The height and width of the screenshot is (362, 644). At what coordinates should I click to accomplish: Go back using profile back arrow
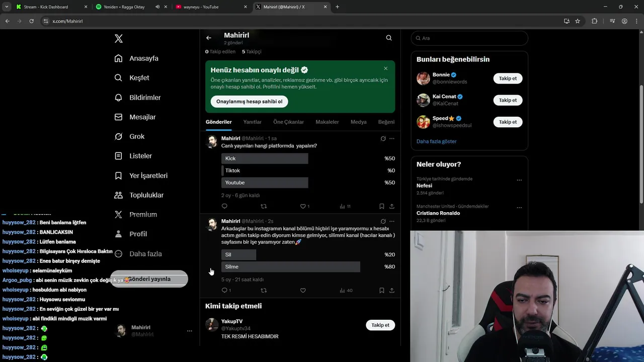209,38
